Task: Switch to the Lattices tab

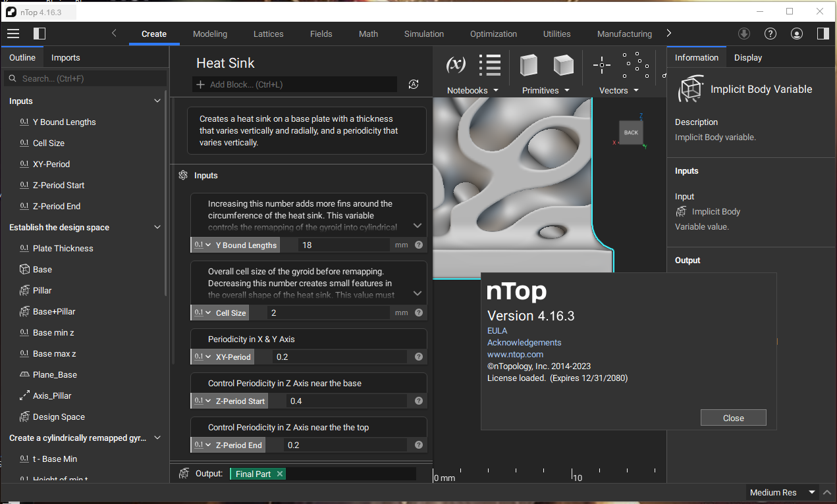Action: 268,34
